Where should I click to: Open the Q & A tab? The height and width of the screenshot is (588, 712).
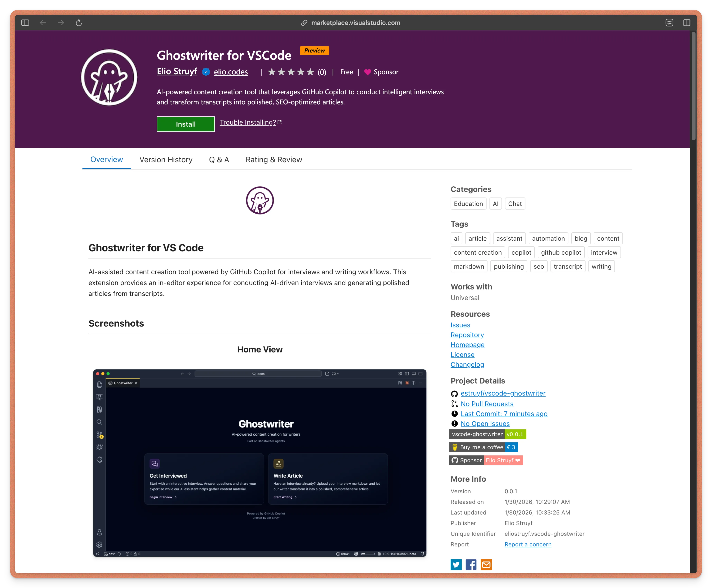point(219,159)
